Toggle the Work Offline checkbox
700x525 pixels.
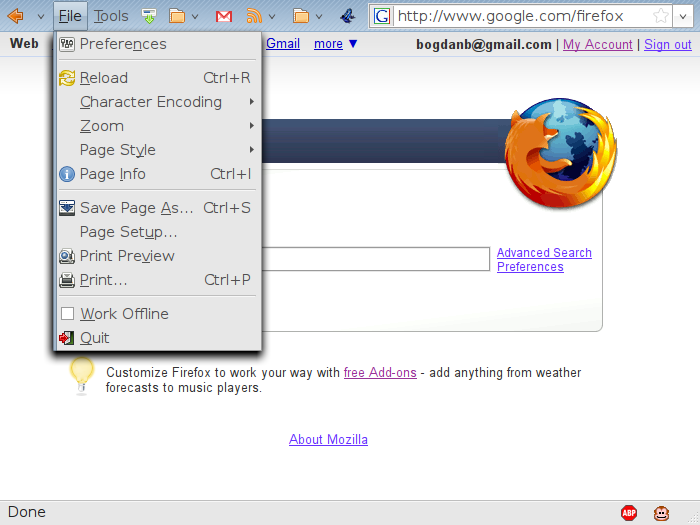pyautogui.click(x=67, y=314)
